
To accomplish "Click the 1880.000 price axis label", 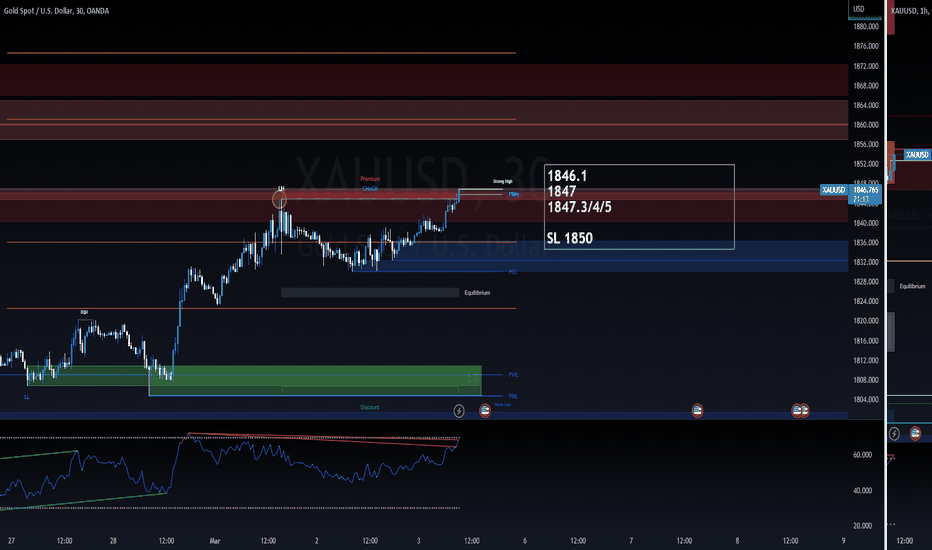I will pyautogui.click(x=865, y=27).
